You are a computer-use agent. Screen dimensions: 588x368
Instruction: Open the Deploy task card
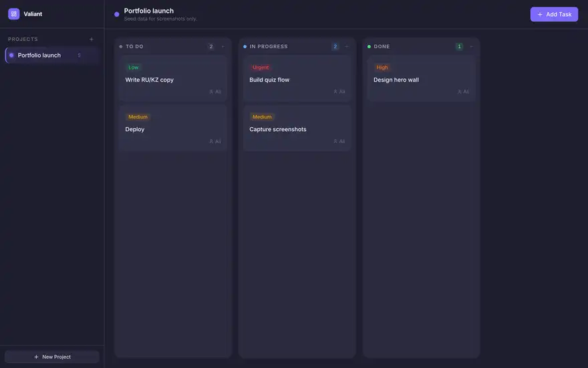coord(173,128)
